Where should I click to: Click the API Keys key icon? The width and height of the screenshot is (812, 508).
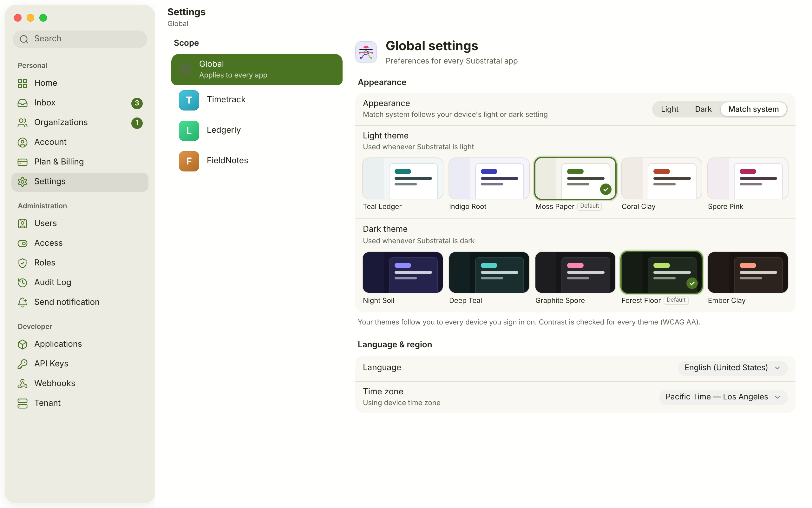23,364
